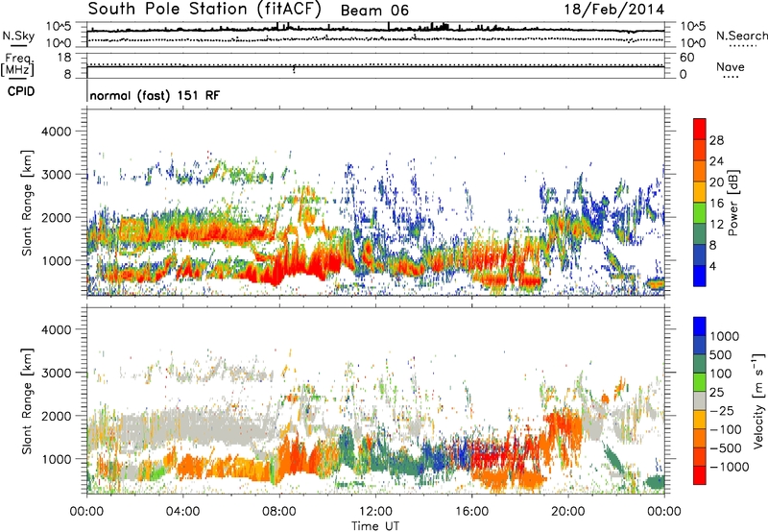Click the sky noise trace panel
The image size is (768, 532).
[375, 35]
